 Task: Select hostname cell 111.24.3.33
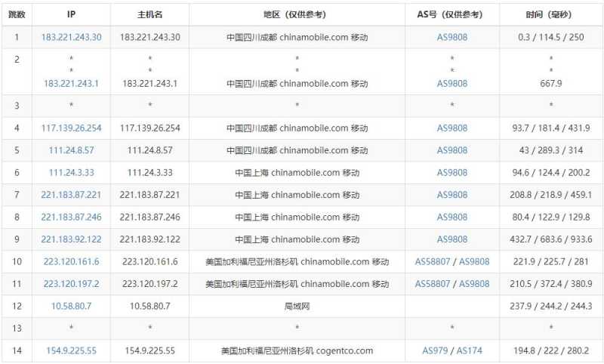149,173
